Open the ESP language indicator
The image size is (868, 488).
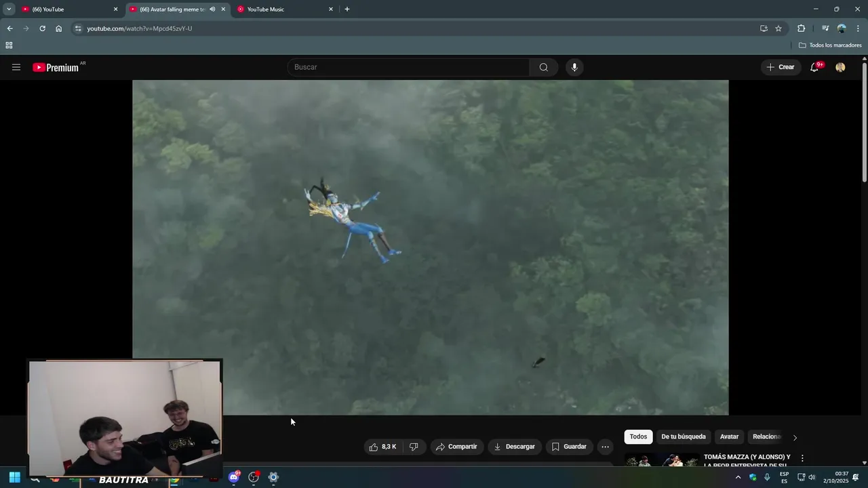[784, 477]
